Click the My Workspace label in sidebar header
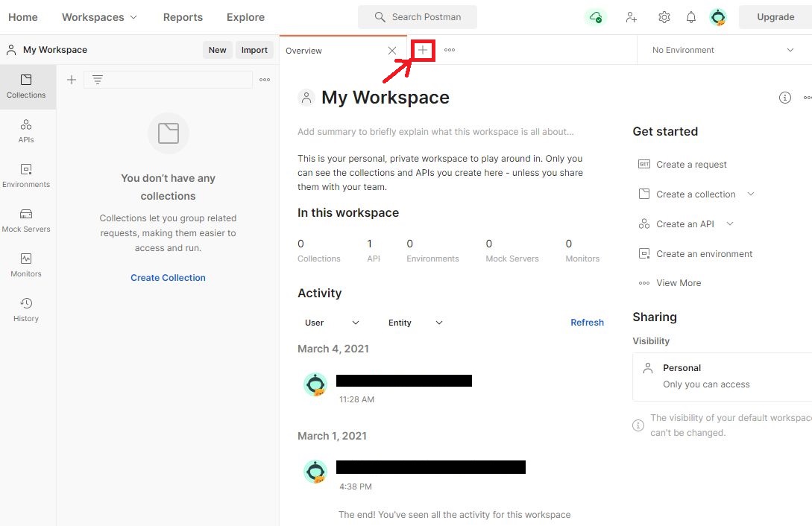The width and height of the screenshot is (812, 526). pos(55,50)
